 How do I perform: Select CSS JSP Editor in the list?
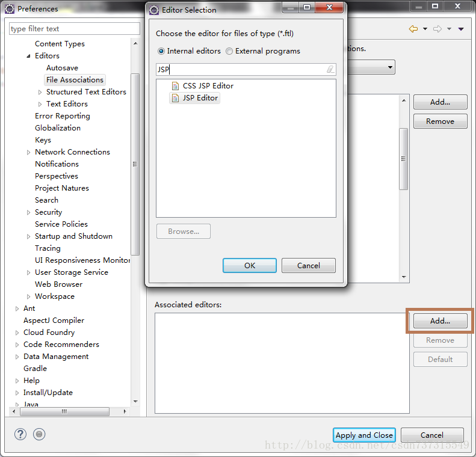tap(208, 86)
